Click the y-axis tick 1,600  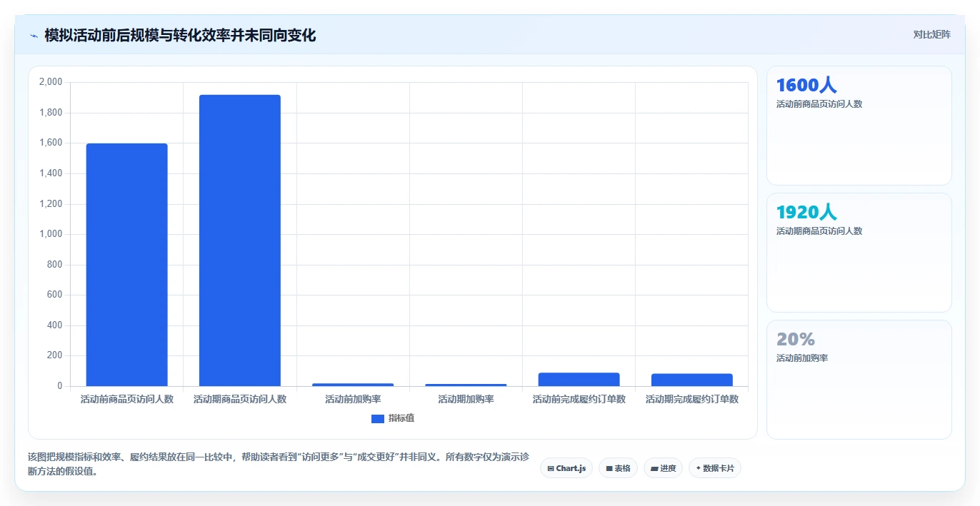tap(51, 143)
